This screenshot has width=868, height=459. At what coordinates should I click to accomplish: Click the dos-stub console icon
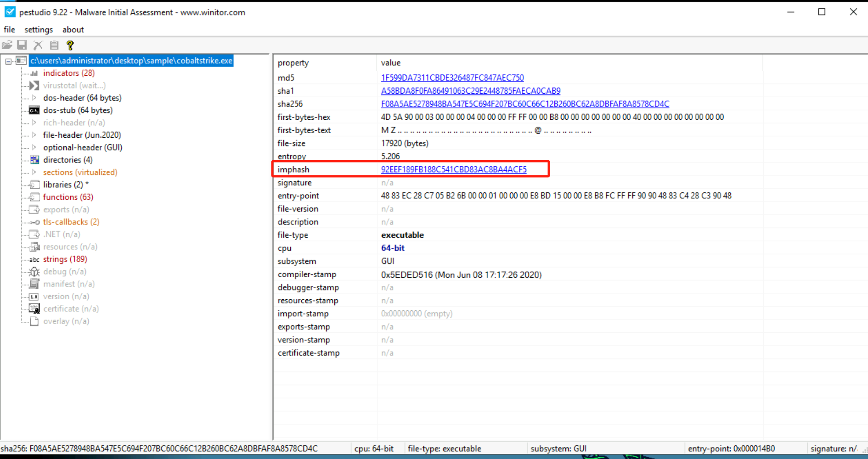[34, 110]
